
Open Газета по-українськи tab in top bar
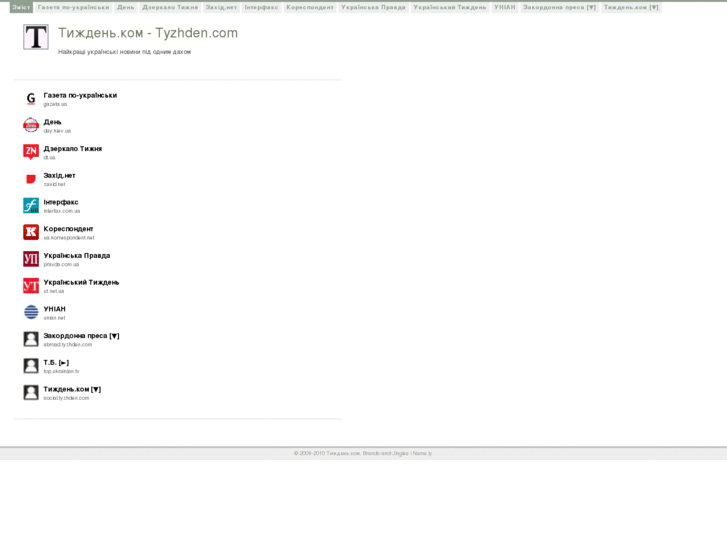point(74,7)
